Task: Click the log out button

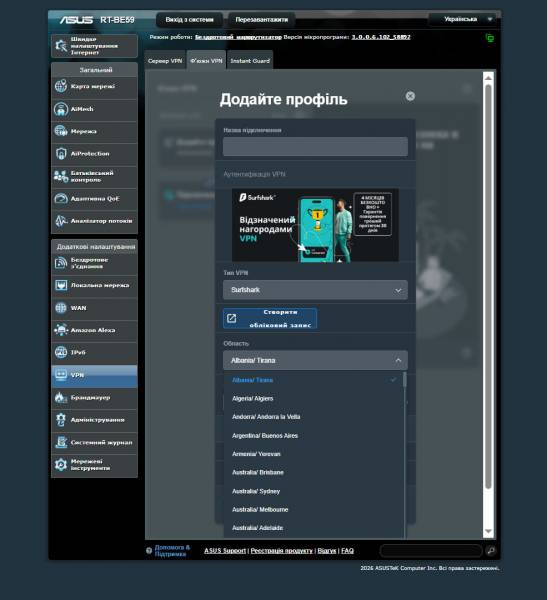Action: pos(189,20)
